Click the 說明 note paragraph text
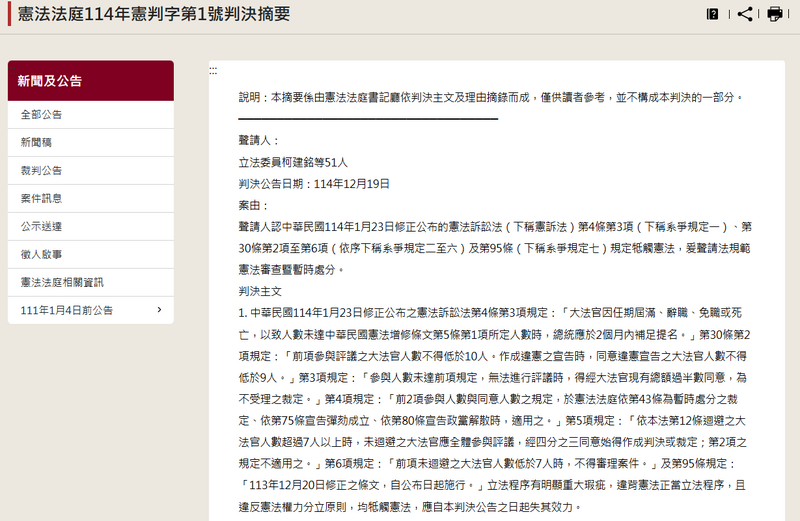The image size is (800, 521). point(491,97)
